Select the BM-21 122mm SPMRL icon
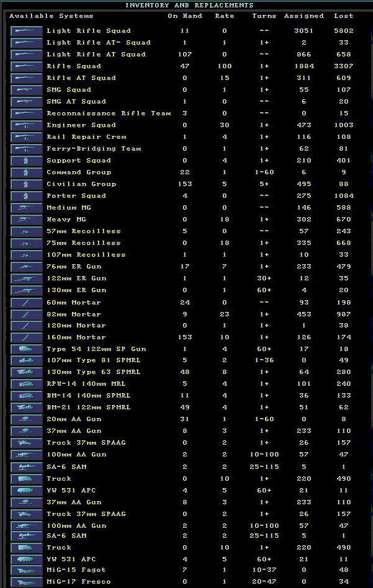 click(26, 408)
